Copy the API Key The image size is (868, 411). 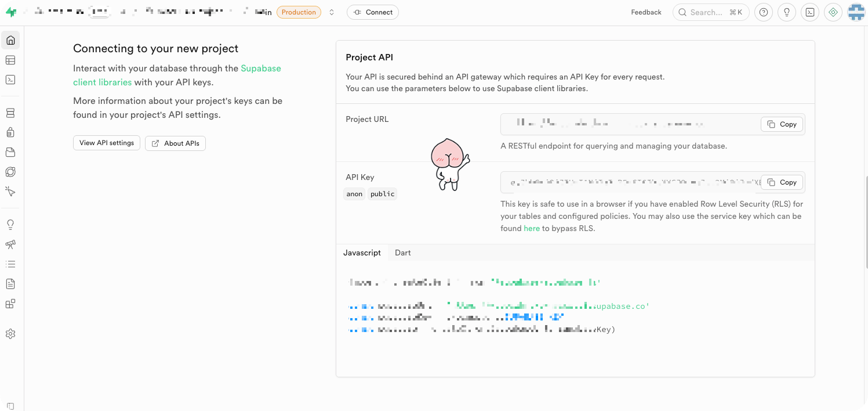[782, 182]
